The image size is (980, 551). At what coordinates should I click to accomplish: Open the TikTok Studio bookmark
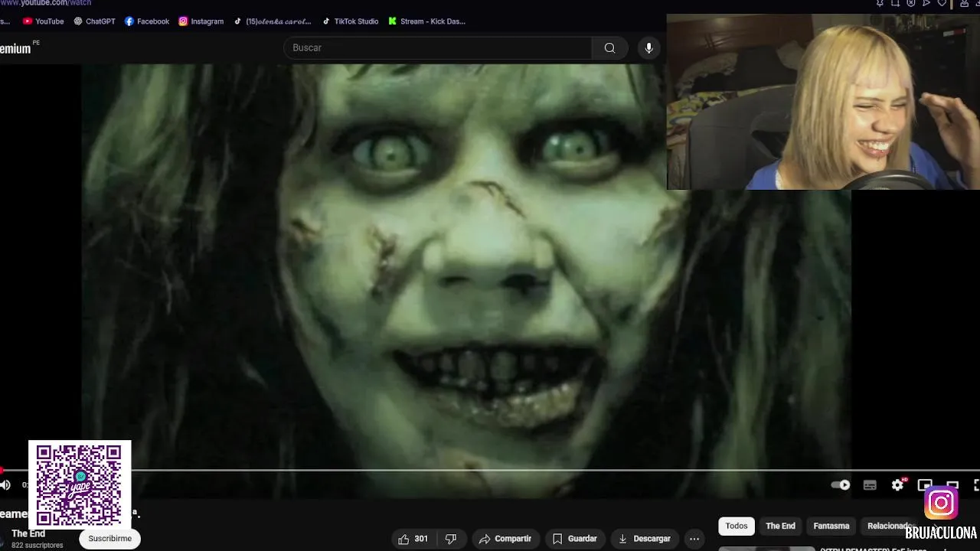coord(350,21)
